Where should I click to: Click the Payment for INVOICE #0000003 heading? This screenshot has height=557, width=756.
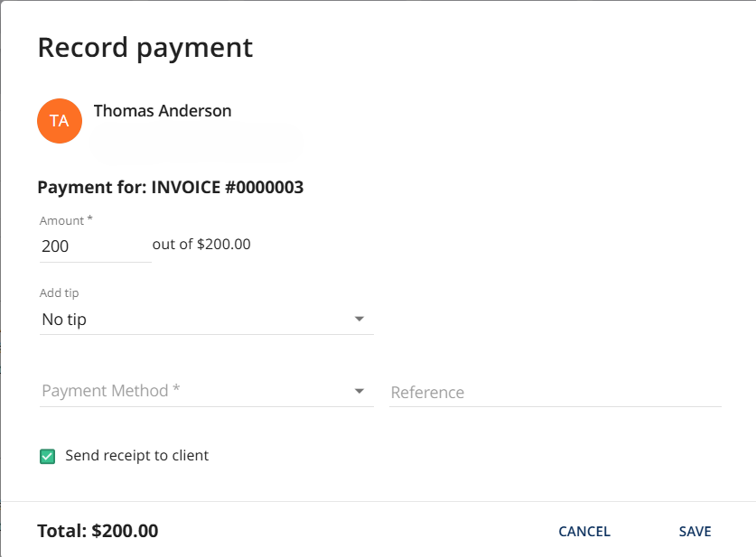click(171, 188)
